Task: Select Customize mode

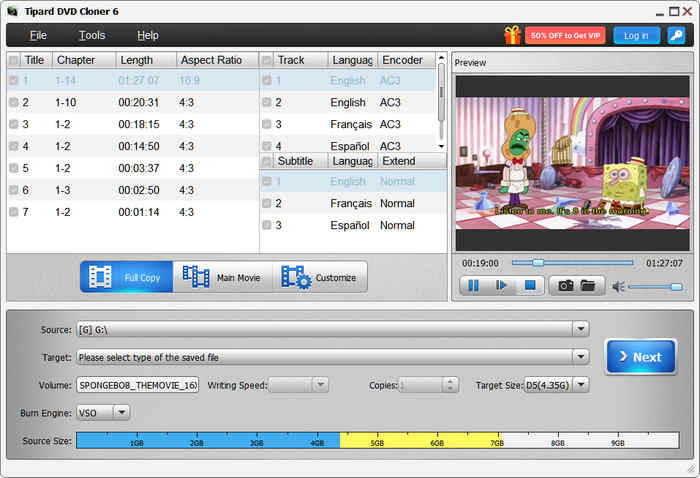Action: [x=320, y=277]
